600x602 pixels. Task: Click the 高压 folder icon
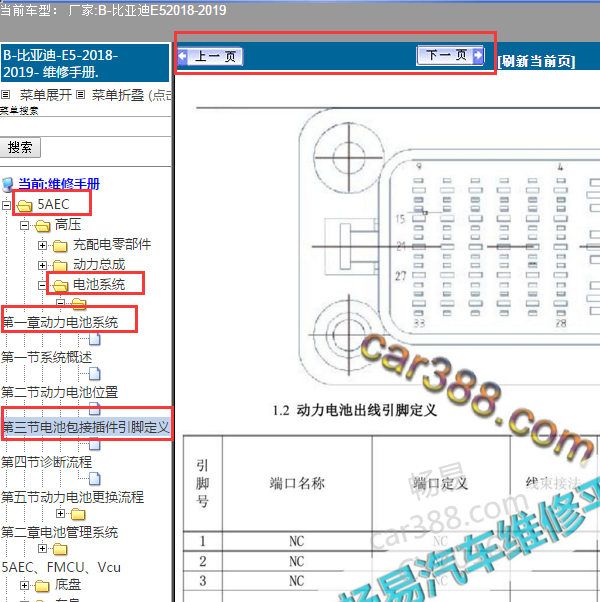tap(43, 226)
